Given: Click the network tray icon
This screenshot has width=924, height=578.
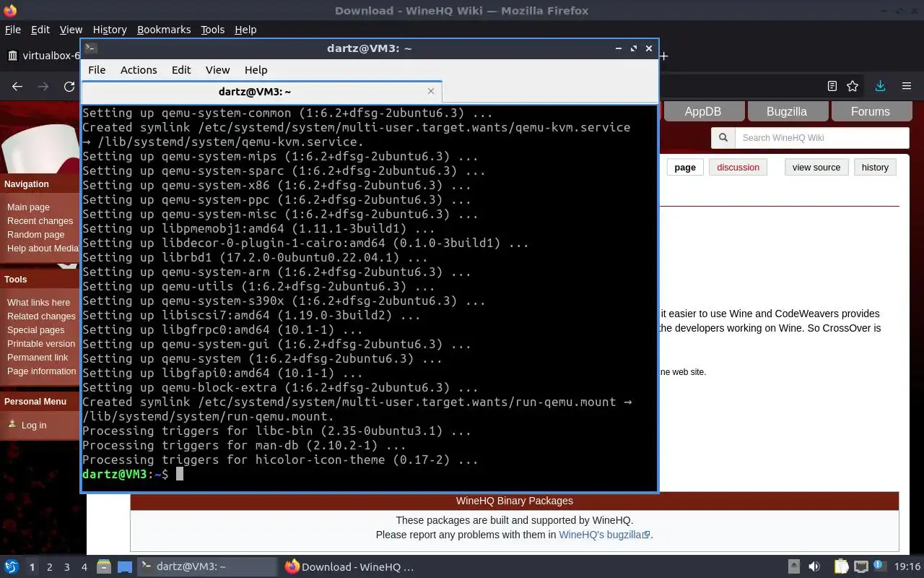Looking at the screenshot, I should point(860,567).
